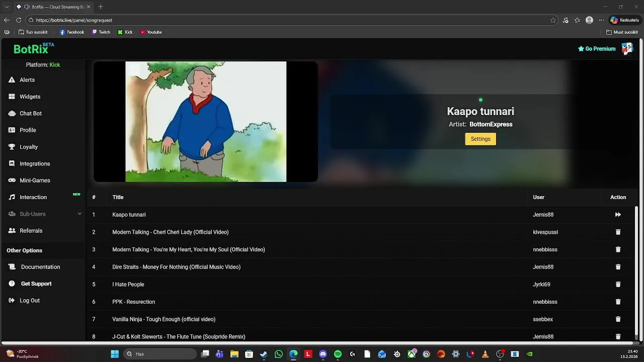Click the Title column header

click(x=118, y=197)
